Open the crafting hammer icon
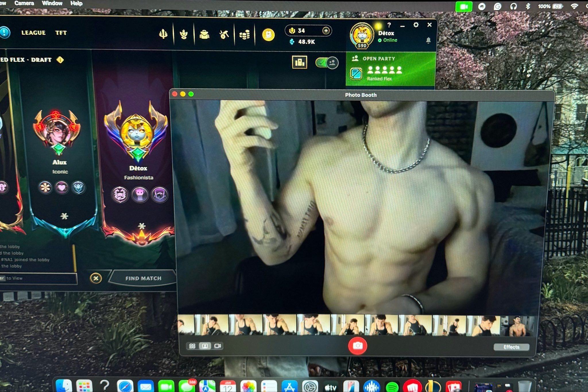The image size is (588, 392). coord(224,35)
